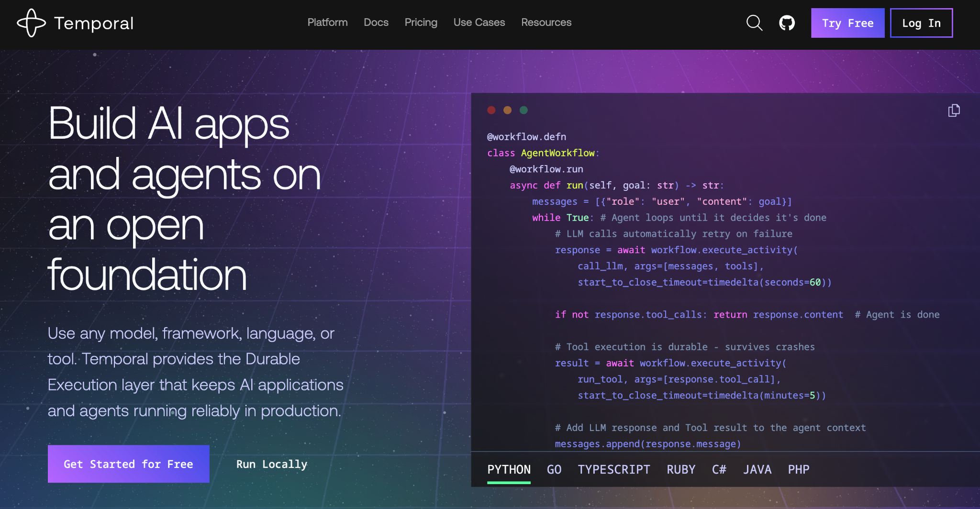This screenshot has width=980, height=509.
Task: Switch to the JAVA code tab
Action: [757, 469]
